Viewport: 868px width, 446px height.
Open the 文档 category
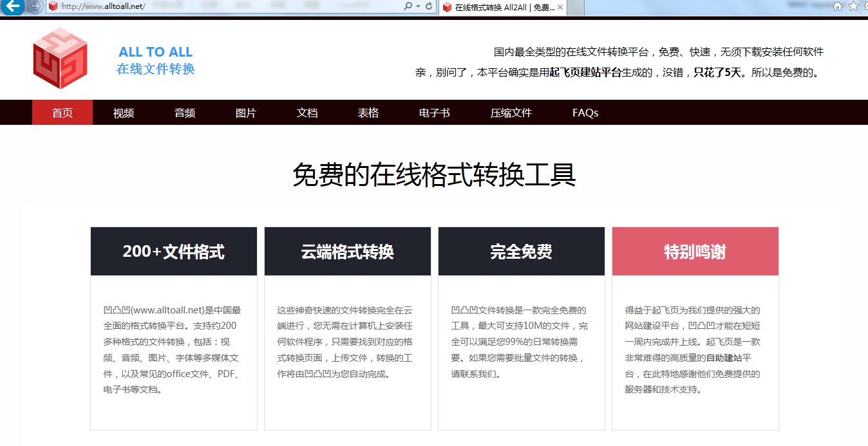pyautogui.click(x=307, y=113)
